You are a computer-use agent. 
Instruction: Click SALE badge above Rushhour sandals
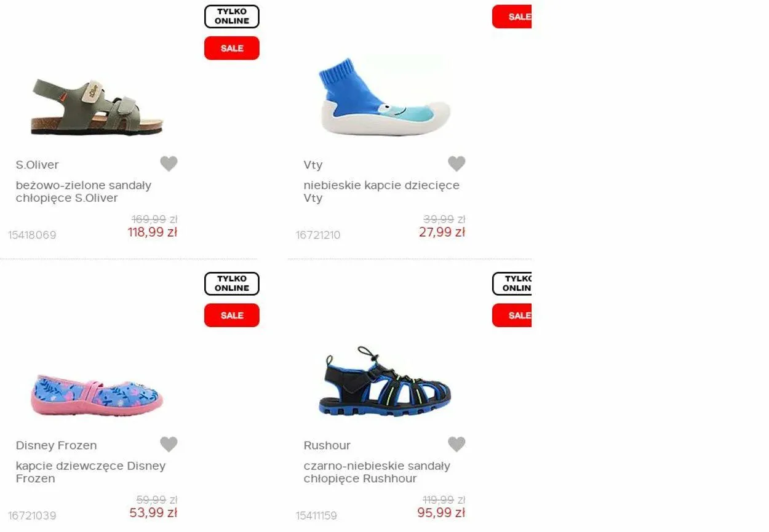point(512,316)
